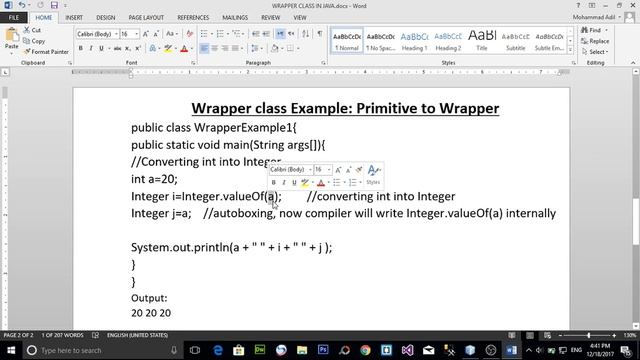
Task: Open Line and Paragraph Spacing dropdown
Action: (x=257, y=49)
